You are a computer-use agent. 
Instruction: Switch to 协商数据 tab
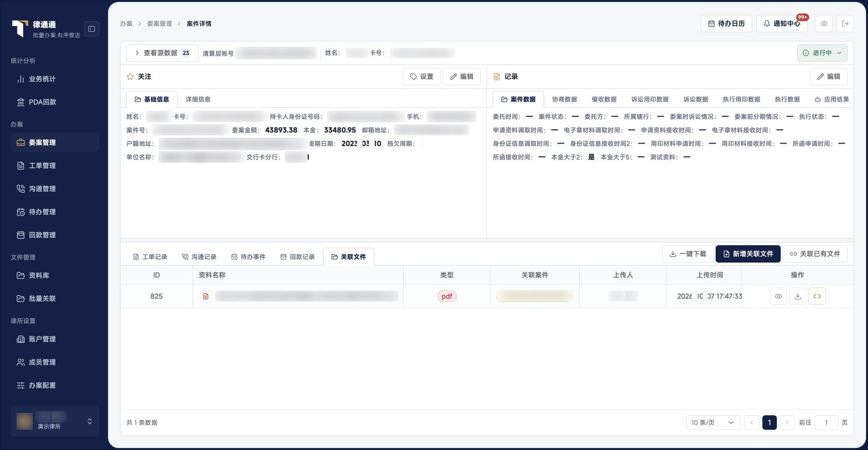tap(565, 99)
